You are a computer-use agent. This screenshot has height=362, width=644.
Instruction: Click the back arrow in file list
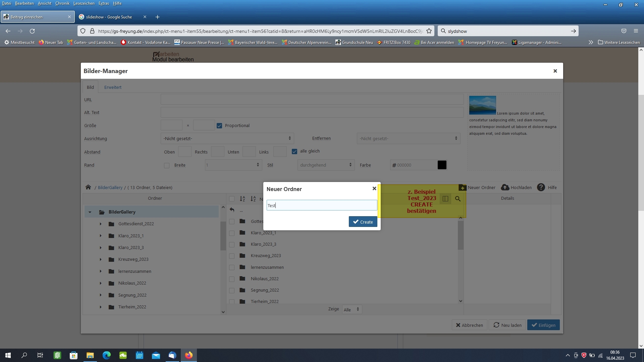pos(232,210)
